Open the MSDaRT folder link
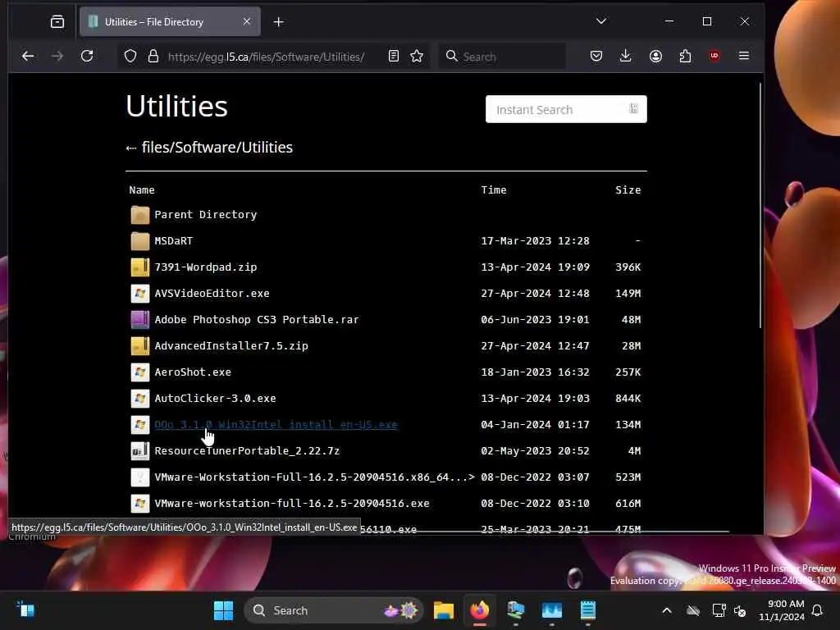 coord(174,241)
